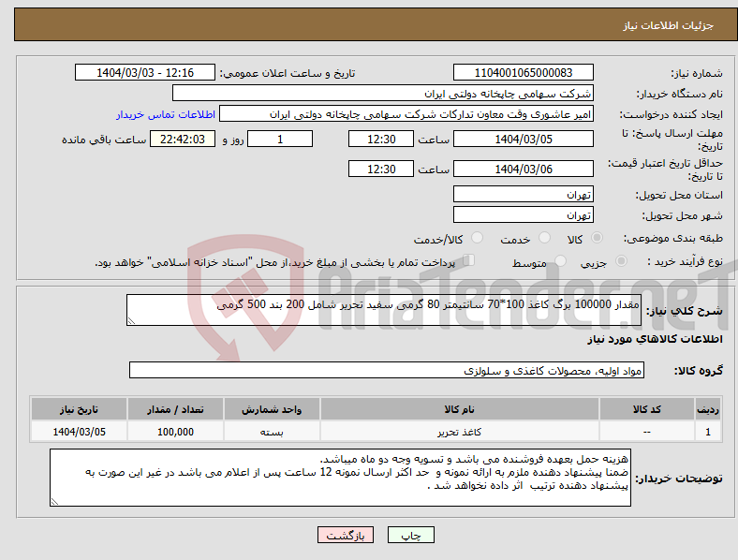
Task: Click the اطلاعات کالاهای مورد نیاز heading
Action: point(655,339)
